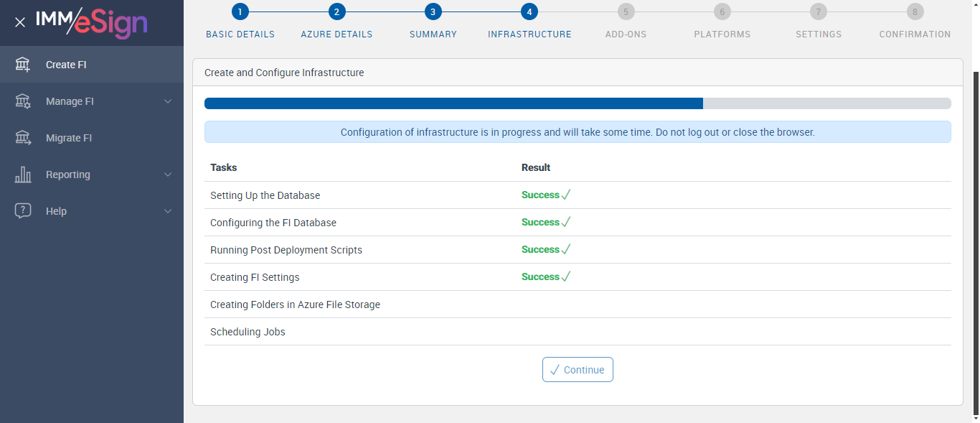Click the infrastructure progress bar
The image size is (980, 423).
point(578,103)
